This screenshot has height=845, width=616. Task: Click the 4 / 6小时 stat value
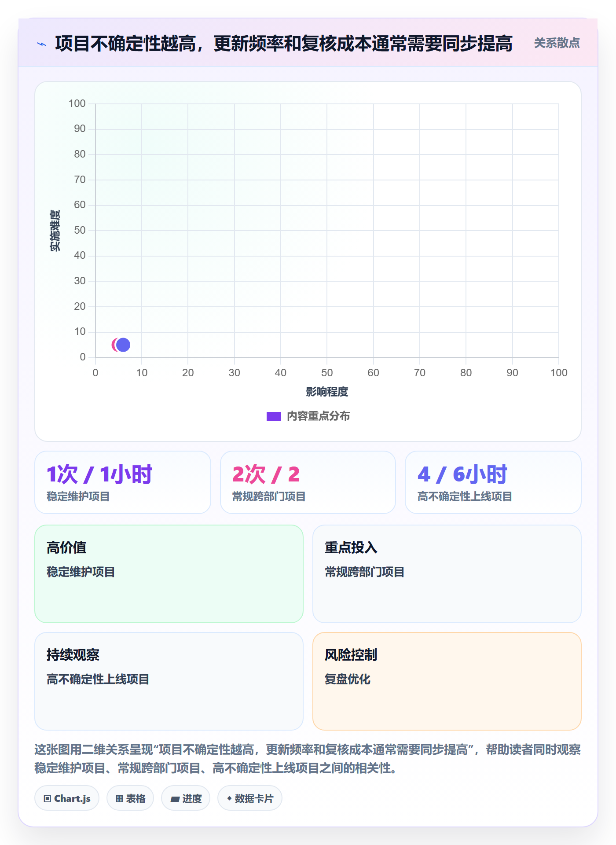point(462,474)
